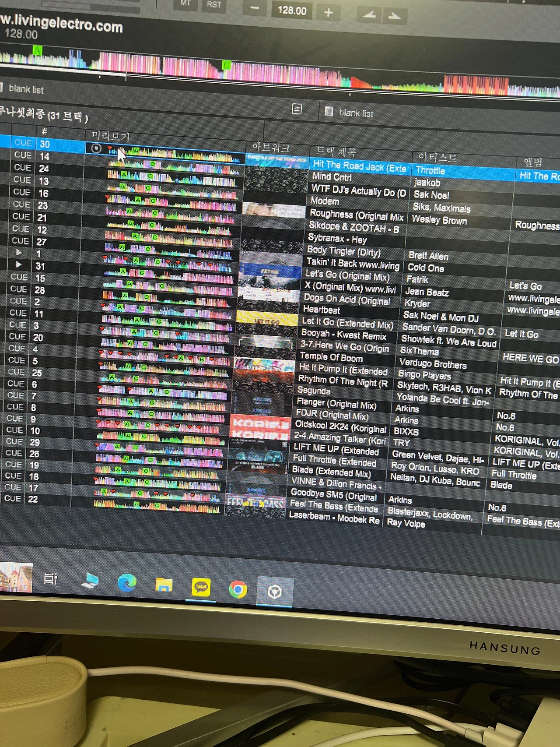This screenshot has width=560, height=747.
Task: Click the first green cue marker on the waveform
Action: [37, 50]
